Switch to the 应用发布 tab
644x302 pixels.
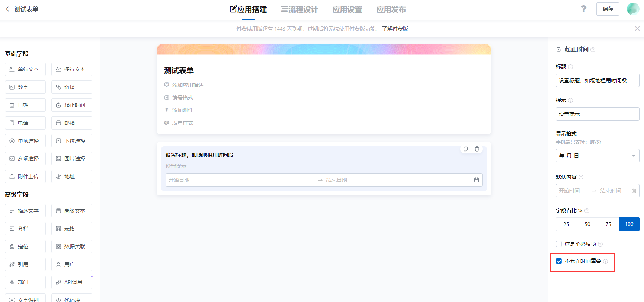(x=391, y=9)
